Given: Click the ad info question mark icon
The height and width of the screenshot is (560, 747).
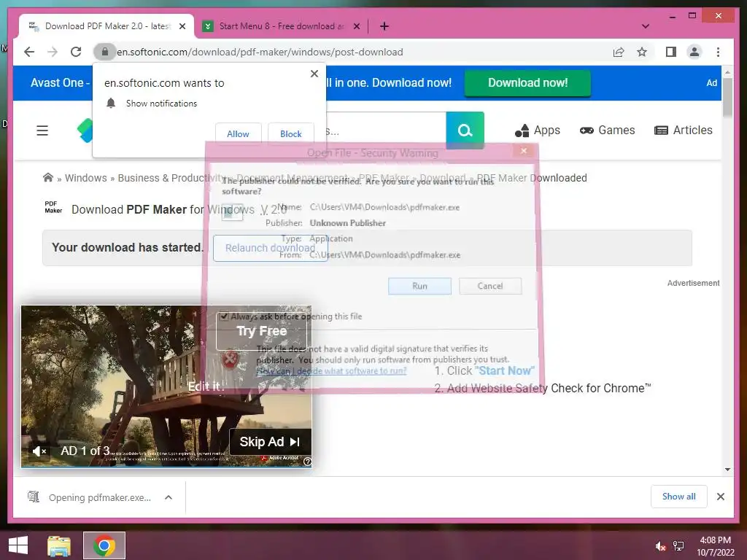Looking at the screenshot, I should pyautogui.click(x=307, y=462).
